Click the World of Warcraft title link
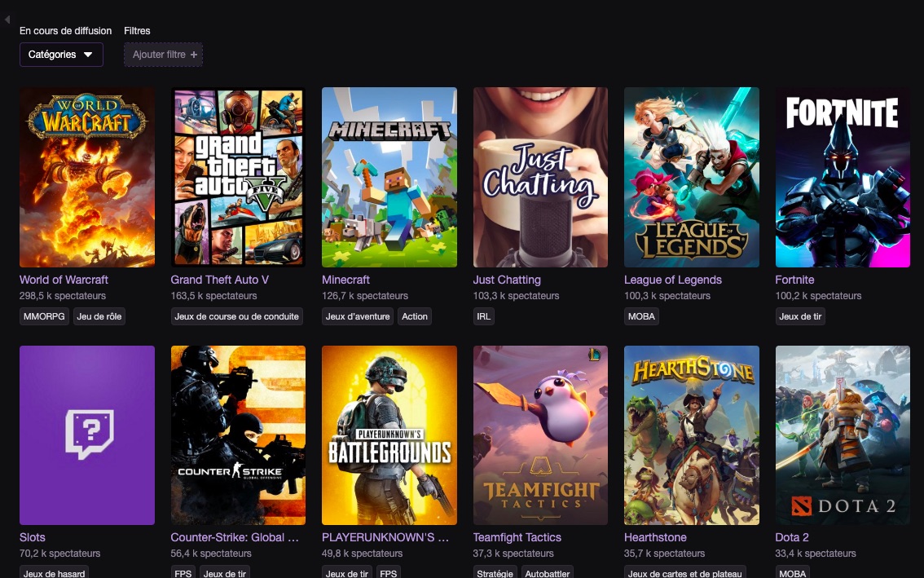 pyautogui.click(x=64, y=280)
